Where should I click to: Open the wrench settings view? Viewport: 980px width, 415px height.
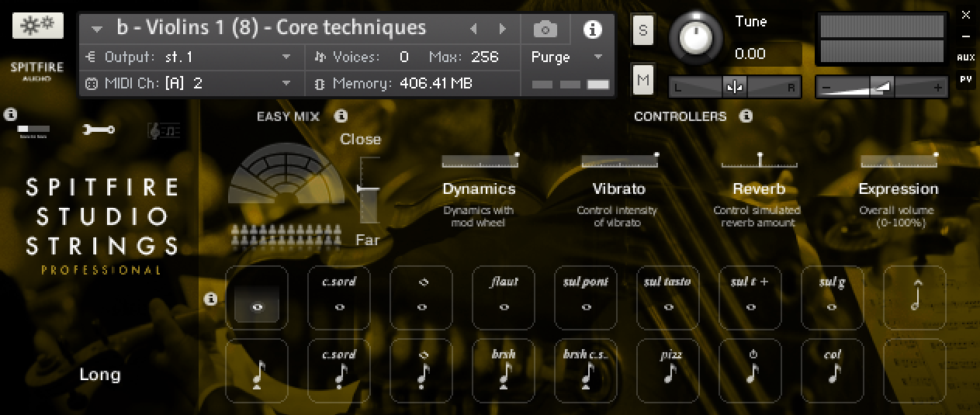99,130
